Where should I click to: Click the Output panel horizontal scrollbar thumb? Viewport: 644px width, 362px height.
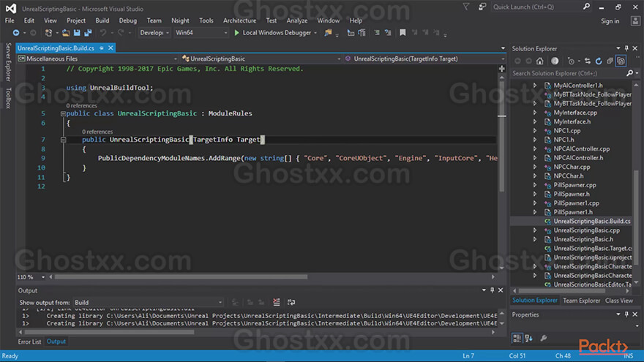click(109, 332)
